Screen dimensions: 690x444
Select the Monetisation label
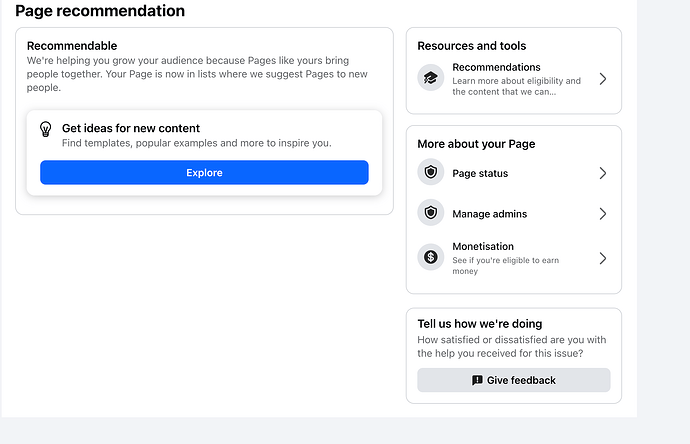pyautogui.click(x=483, y=246)
